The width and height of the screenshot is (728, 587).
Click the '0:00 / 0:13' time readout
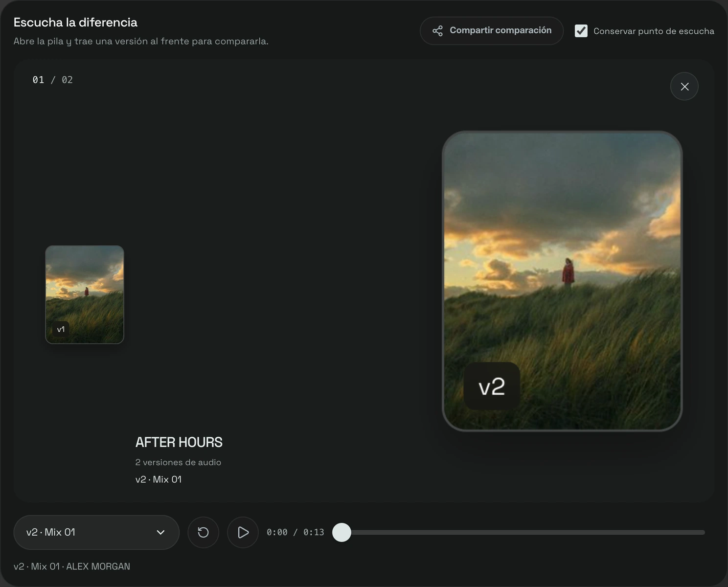coord(296,532)
